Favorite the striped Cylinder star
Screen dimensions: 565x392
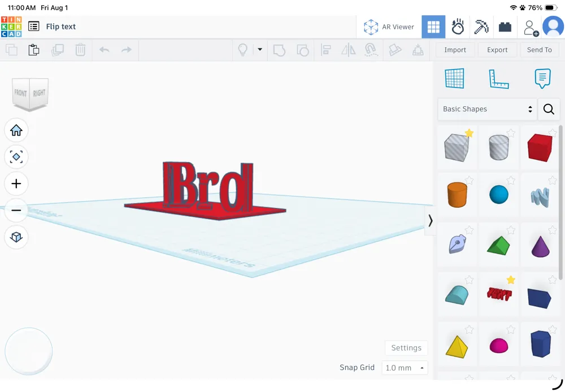tap(511, 133)
